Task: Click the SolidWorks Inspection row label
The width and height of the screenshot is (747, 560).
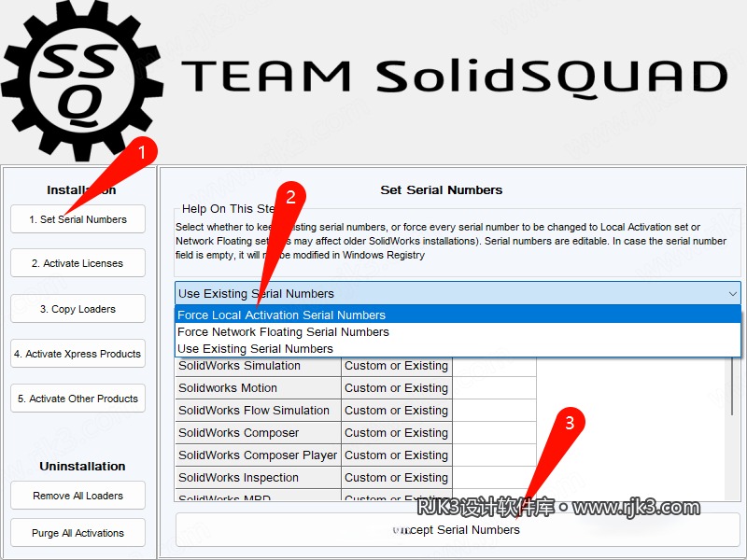Action: pos(259,477)
